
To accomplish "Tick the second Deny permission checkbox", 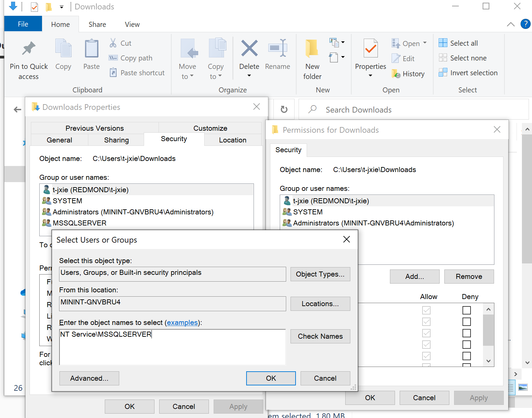I will click(467, 322).
